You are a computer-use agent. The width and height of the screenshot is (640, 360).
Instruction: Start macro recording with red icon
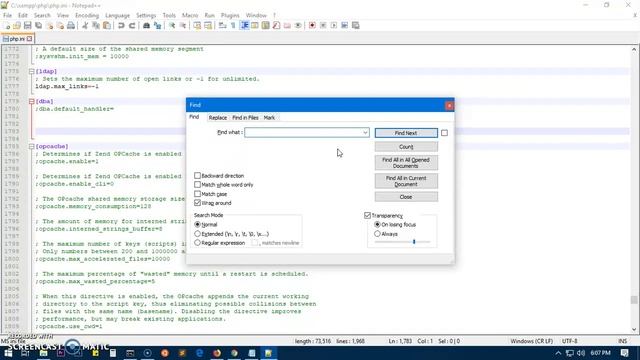coord(312,25)
